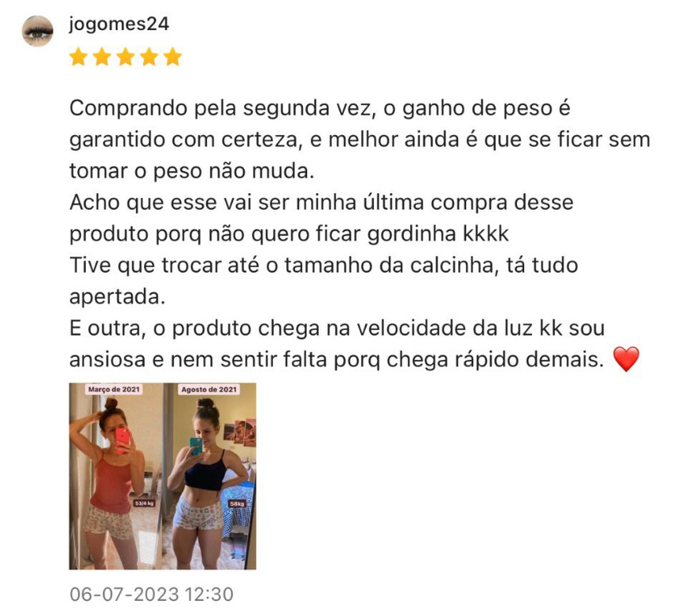Select the second rating star
The width and height of the screenshot is (676, 616).
pyautogui.click(x=102, y=57)
